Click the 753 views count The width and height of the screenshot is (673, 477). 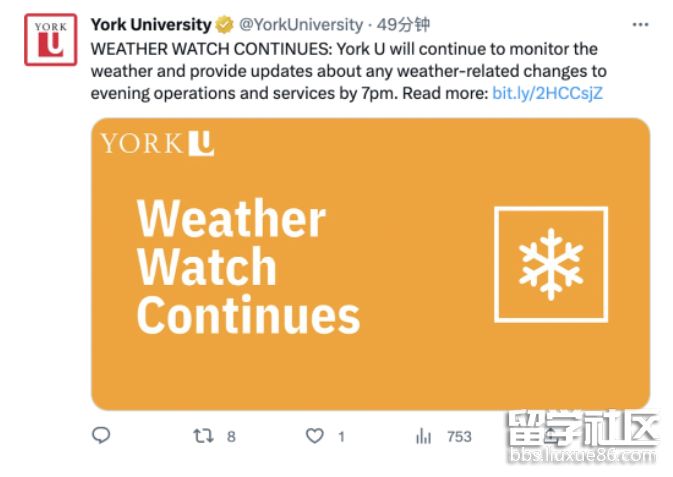click(x=459, y=437)
